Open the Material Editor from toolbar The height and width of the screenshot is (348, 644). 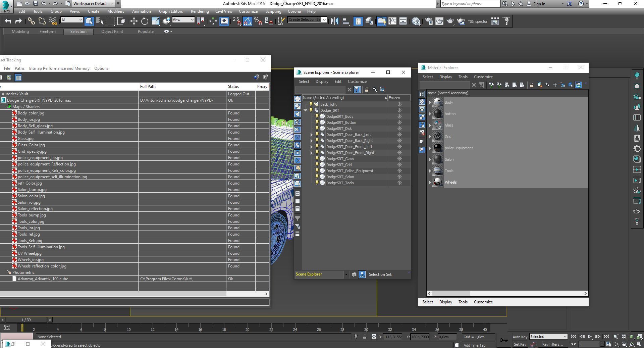(416, 21)
